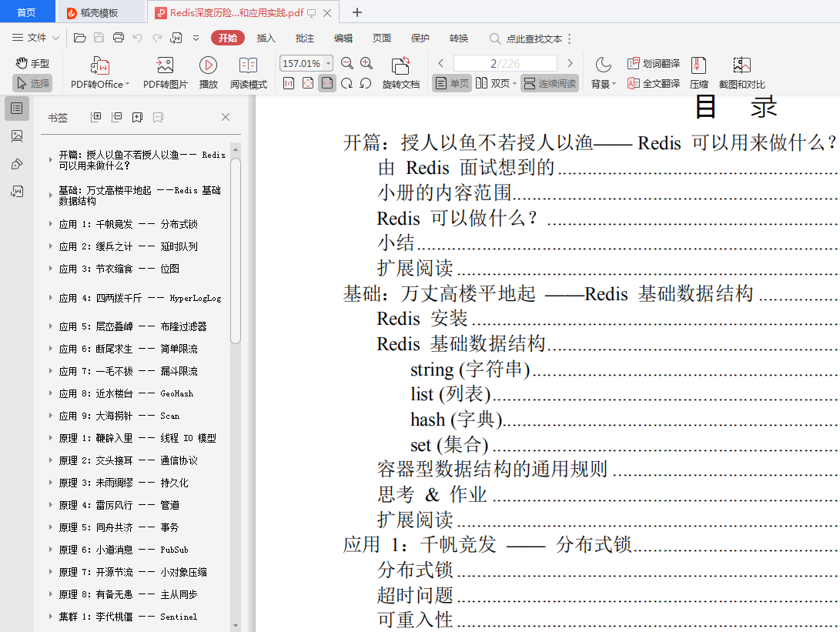The width and height of the screenshot is (840, 632).
Task: Select 批注 ribbon tab
Action: tap(304, 38)
